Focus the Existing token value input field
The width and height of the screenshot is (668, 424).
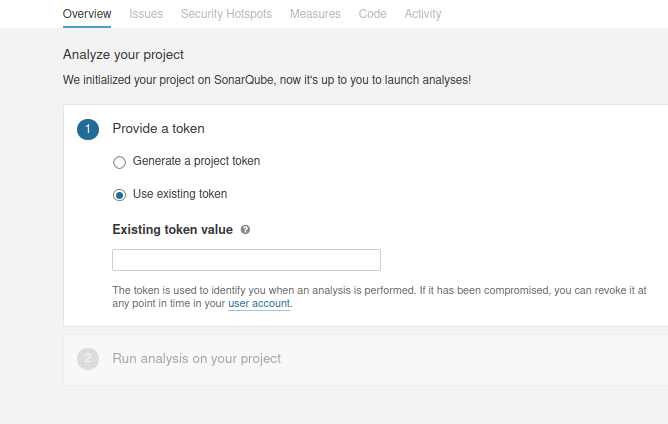(x=246, y=260)
